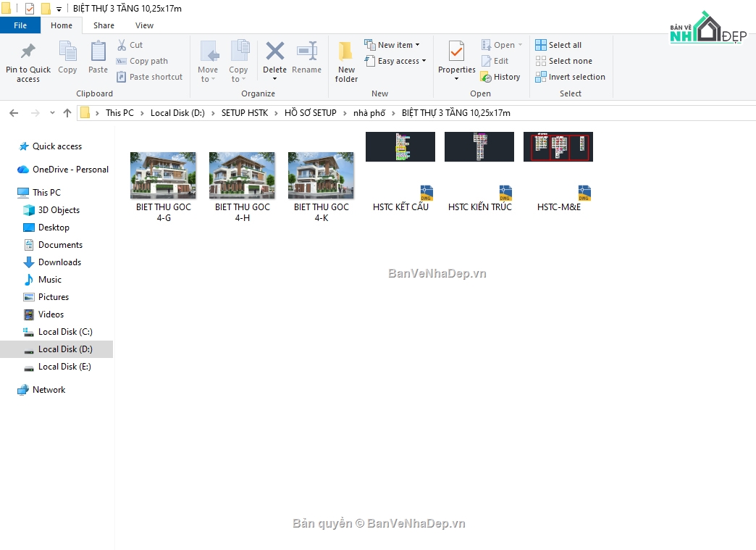Open the History option in ribbon
Viewport: 756px width, 550px height.
(500, 77)
